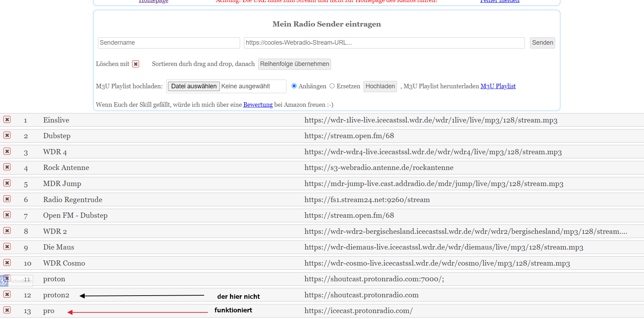
Task: Click the wdr-wdr4-live stream URL
Action: pyautogui.click(x=433, y=152)
